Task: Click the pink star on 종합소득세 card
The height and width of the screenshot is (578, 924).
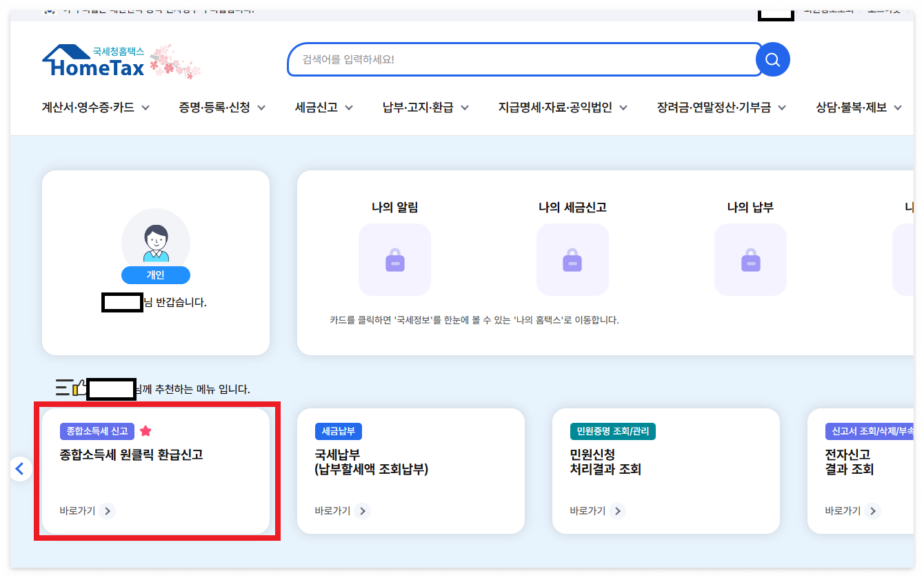Action: click(x=145, y=430)
